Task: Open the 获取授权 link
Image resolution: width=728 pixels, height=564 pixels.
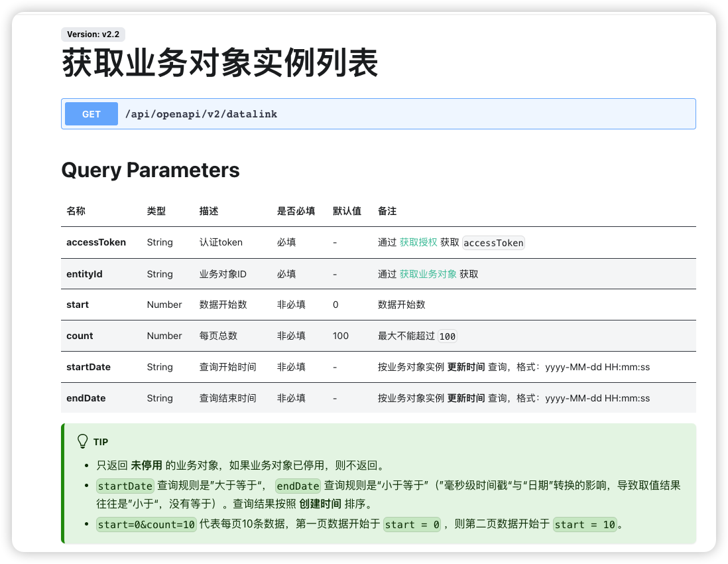Action: point(418,242)
